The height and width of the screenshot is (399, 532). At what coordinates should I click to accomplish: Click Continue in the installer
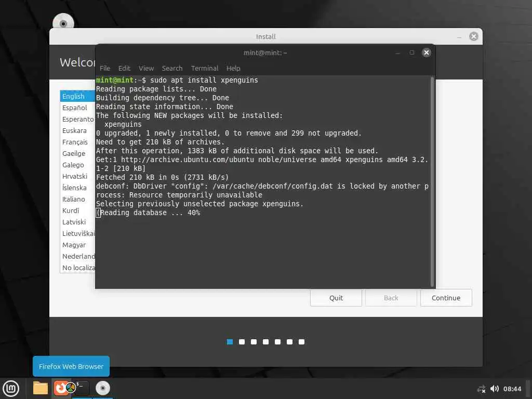(446, 298)
